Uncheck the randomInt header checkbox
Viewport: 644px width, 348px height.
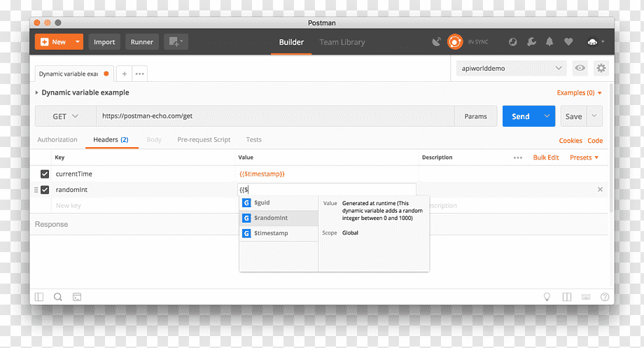tap(45, 190)
